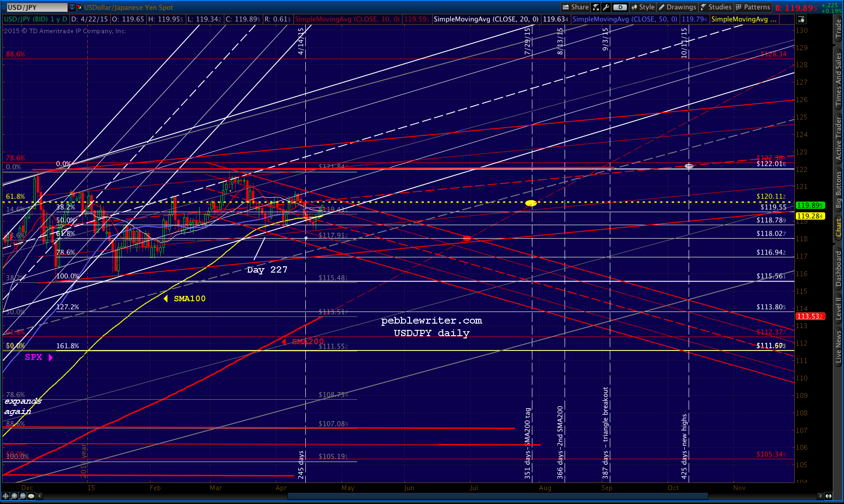This screenshot has height=504, width=844.
Task: Click the 'Day 227' text annotation
Action: [x=267, y=270]
